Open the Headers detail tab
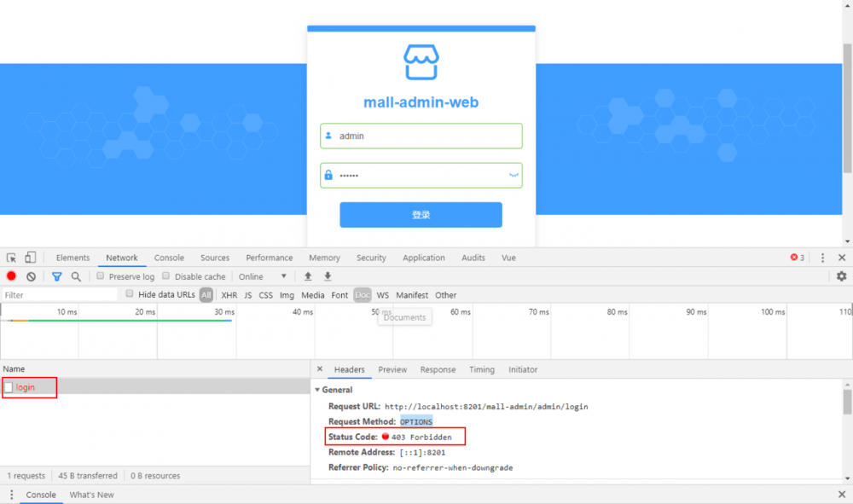Image resolution: width=853 pixels, height=504 pixels. tap(349, 370)
